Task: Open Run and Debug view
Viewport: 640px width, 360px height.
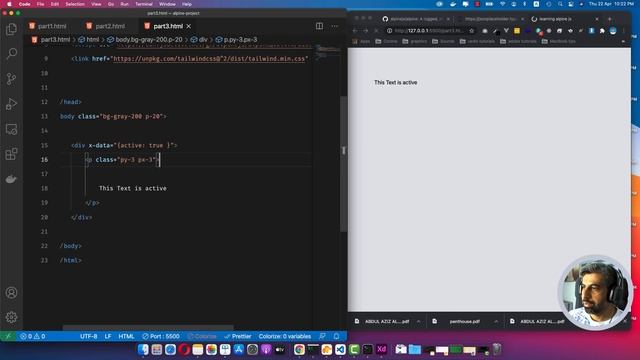Action: 11,104
